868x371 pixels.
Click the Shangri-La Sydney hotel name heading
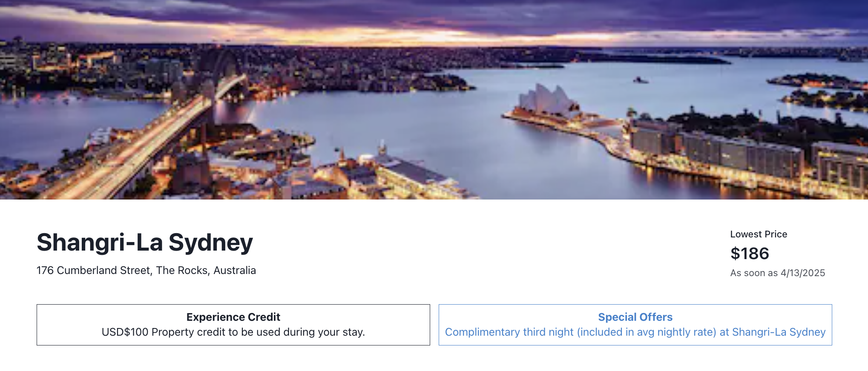coord(145,242)
